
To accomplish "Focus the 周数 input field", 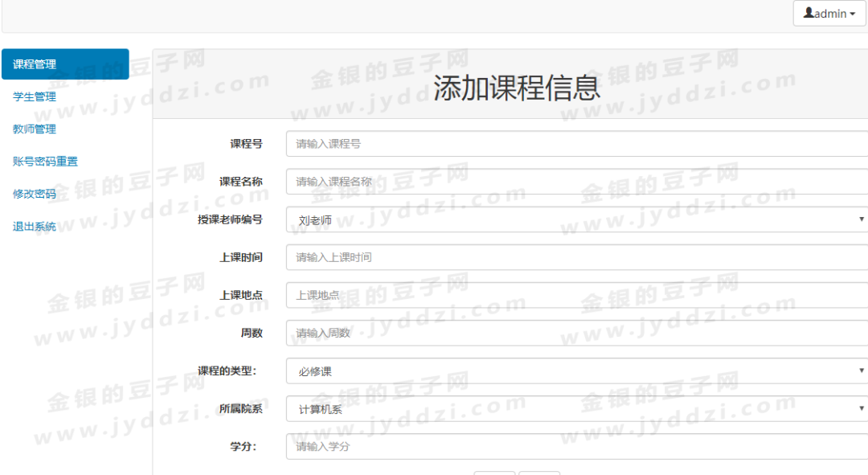I will (577, 333).
